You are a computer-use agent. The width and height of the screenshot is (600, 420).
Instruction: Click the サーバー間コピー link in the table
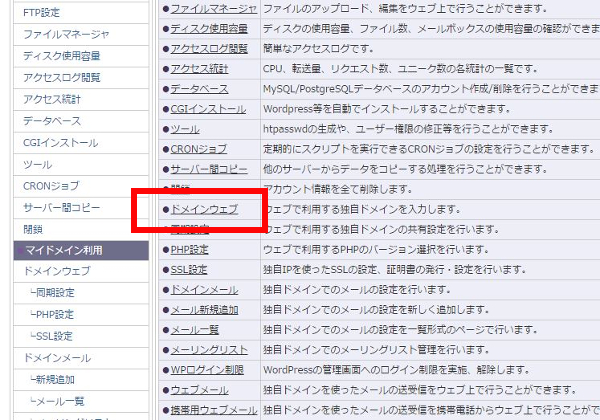(x=208, y=169)
